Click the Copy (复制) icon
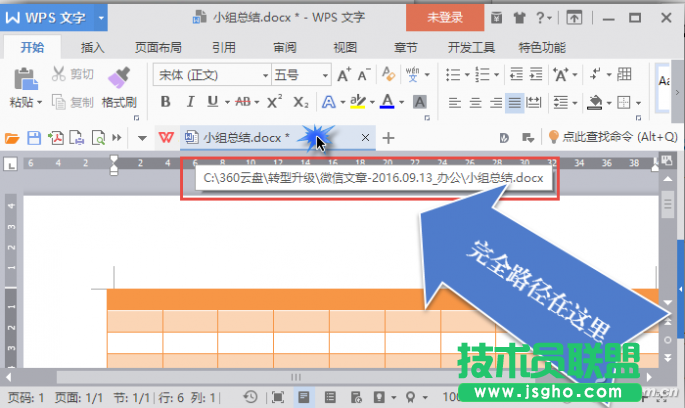The height and width of the screenshot is (408, 685). pyautogui.click(x=59, y=102)
